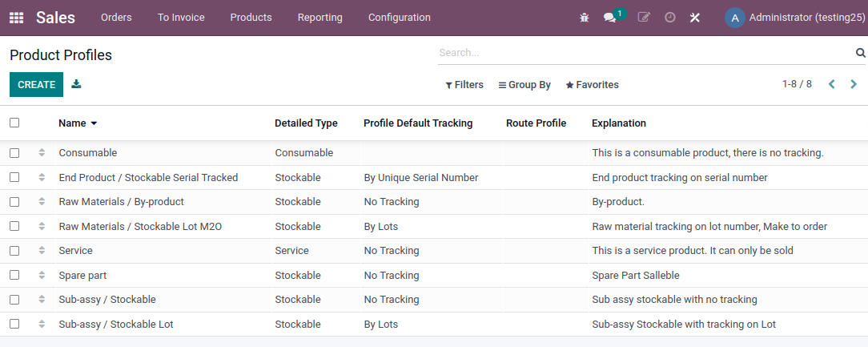Open the Configuration menu

click(x=399, y=18)
